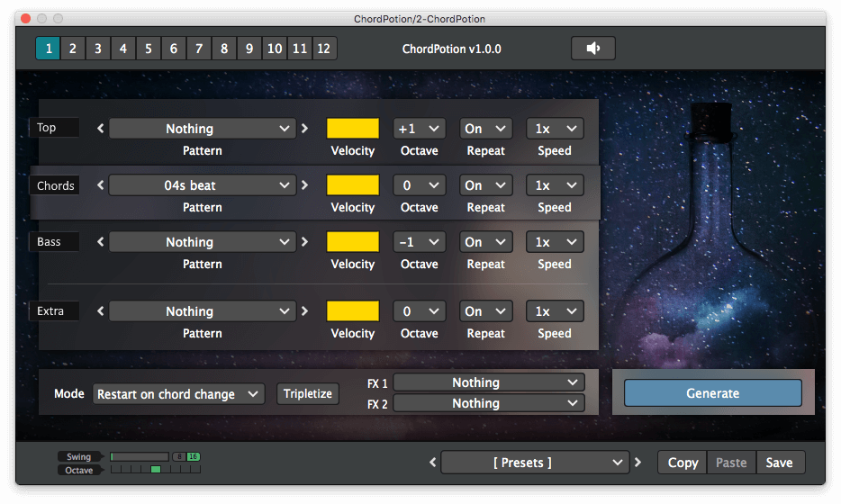
Task: Switch to pattern slot 6
Action: click(173, 49)
